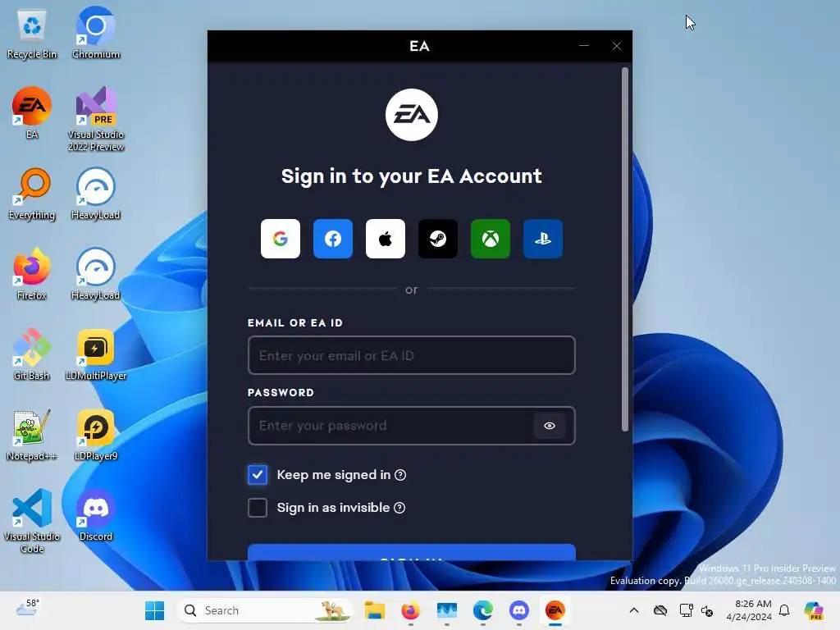Open Copilot Preview icon in taskbar

[814, 610]
